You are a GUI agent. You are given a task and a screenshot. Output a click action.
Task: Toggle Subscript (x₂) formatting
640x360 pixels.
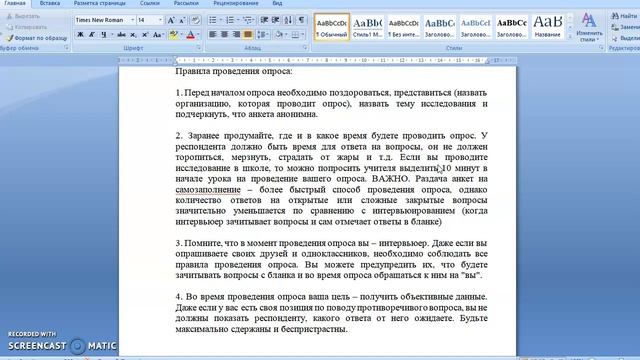tap(133, 35)
